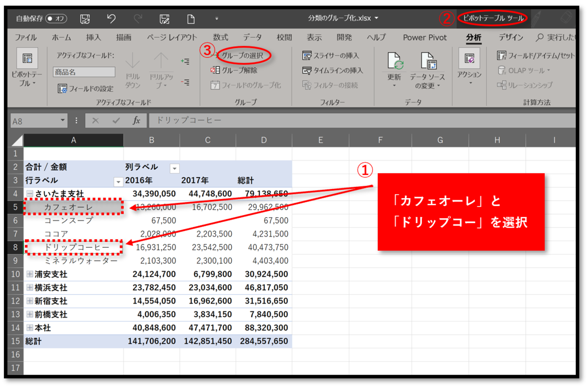The height and width of the screenshot is (388, 588).
Task: Open the アクション actions menu
Action: [x=469, y=66]
